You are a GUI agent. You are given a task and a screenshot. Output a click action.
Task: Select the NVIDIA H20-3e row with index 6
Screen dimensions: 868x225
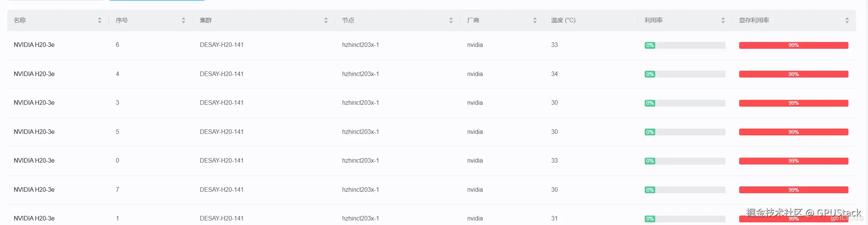click(x=432, y=45)
